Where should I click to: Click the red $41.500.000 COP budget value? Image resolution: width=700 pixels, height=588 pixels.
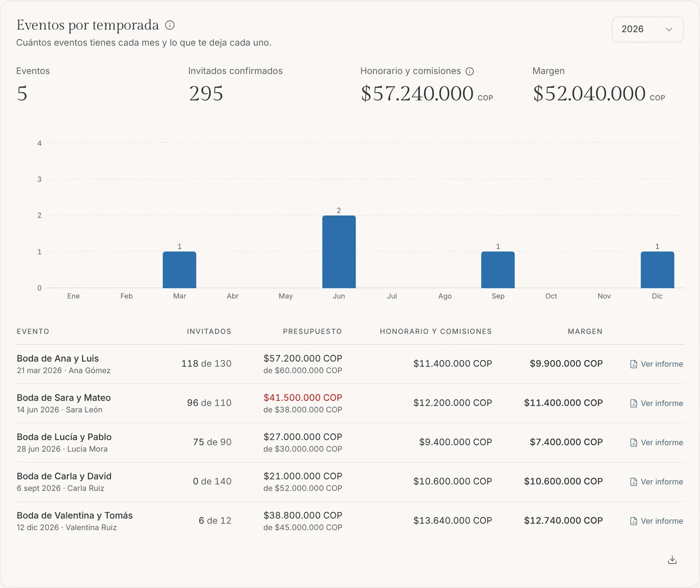[303, 398]
